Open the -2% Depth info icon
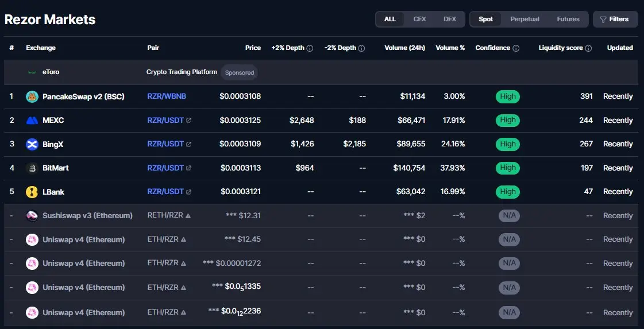Screen dimensions: 644x329 (361, 48)
